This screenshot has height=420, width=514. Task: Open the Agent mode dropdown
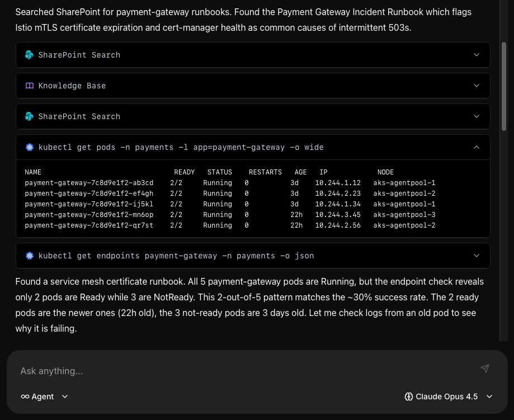tap(65, 397)
